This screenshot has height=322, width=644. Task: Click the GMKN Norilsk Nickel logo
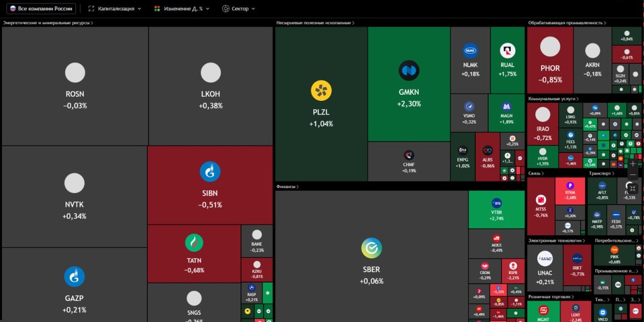[409, 70]
